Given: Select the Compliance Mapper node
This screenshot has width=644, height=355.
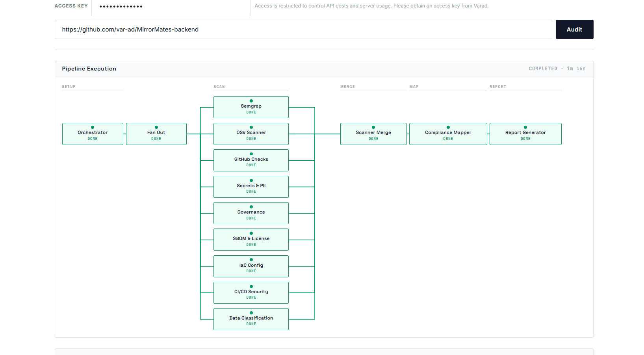Looking at the screenshot, I should coord(448,134).
